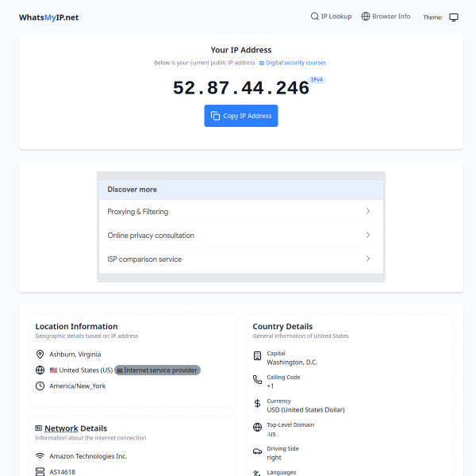Select the driving side value right
This screenshot has height=476, width=476.
pyautogui.click(x=274, y=458)
